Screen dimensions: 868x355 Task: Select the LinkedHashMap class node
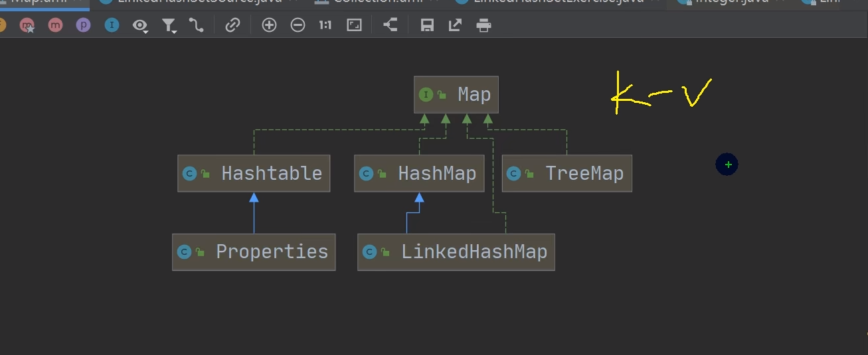tap(456, 252)
